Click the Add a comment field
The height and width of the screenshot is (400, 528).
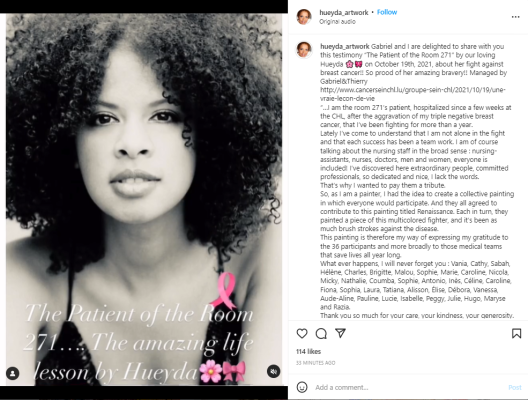click(409, 387)
